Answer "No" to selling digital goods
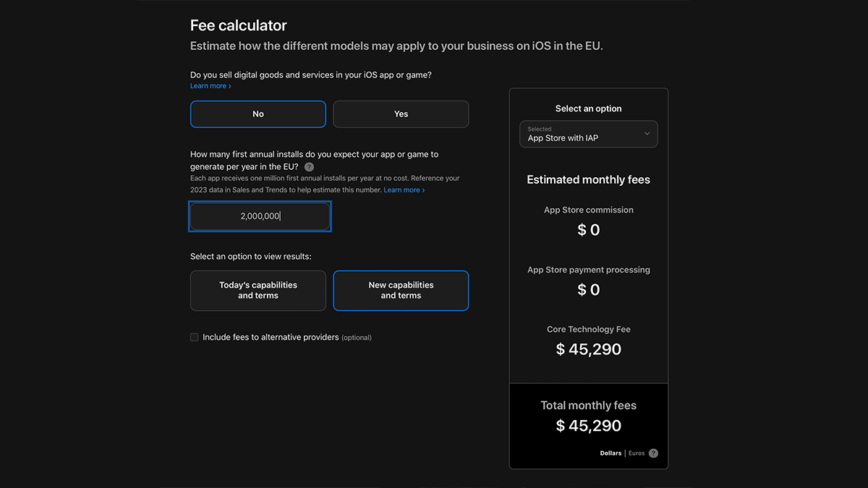 pyautogui.click(x=258, y=114)
